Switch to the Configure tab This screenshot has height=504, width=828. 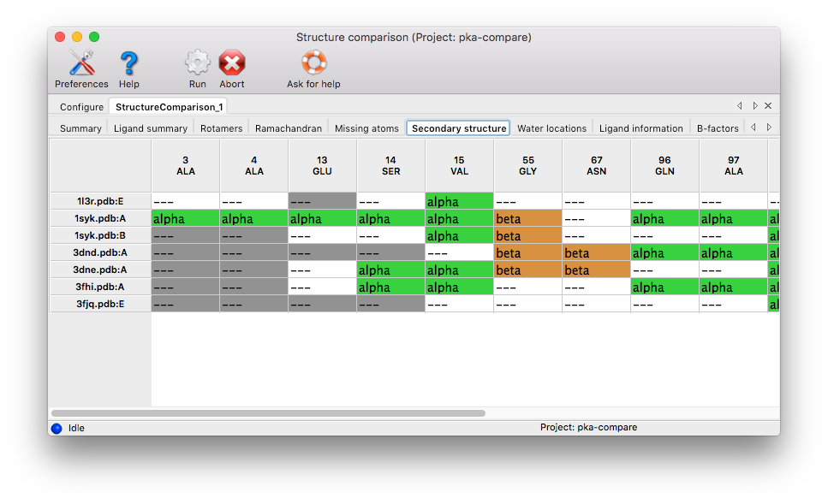(81, 107)
